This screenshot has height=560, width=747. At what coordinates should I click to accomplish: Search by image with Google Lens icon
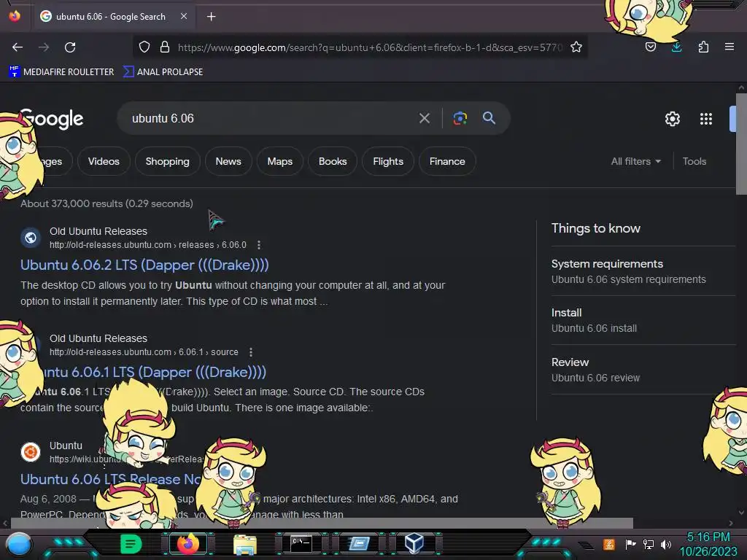pyautogui.click(x=460, y=118)
